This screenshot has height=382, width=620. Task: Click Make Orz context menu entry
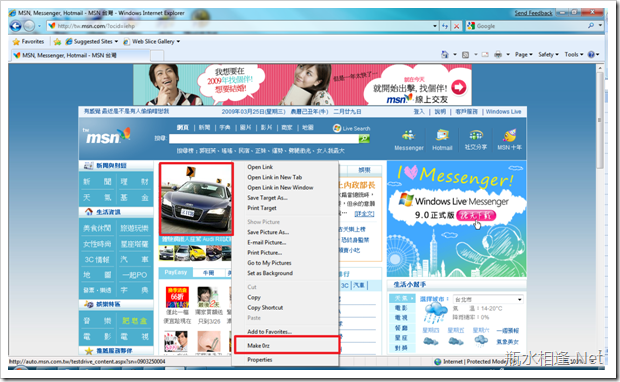258,346
